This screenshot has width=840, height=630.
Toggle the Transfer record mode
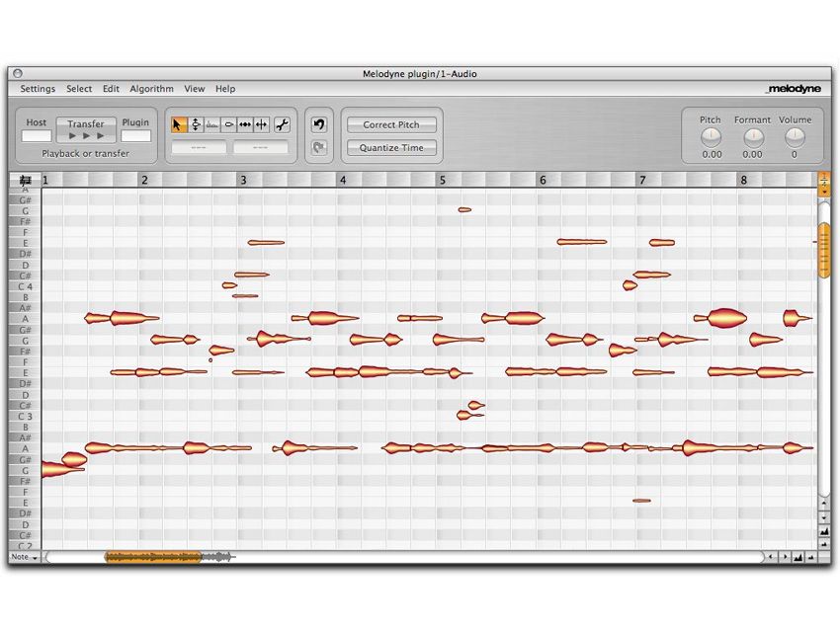86,130
